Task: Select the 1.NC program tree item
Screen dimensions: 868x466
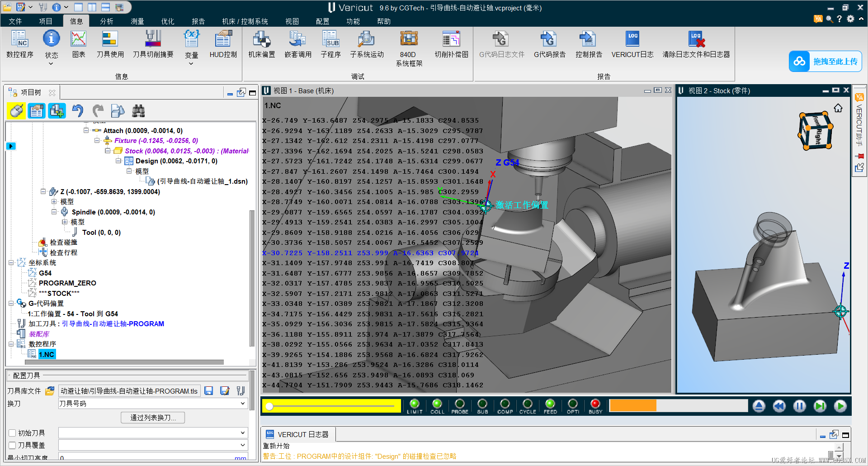Action: point(47,354)
